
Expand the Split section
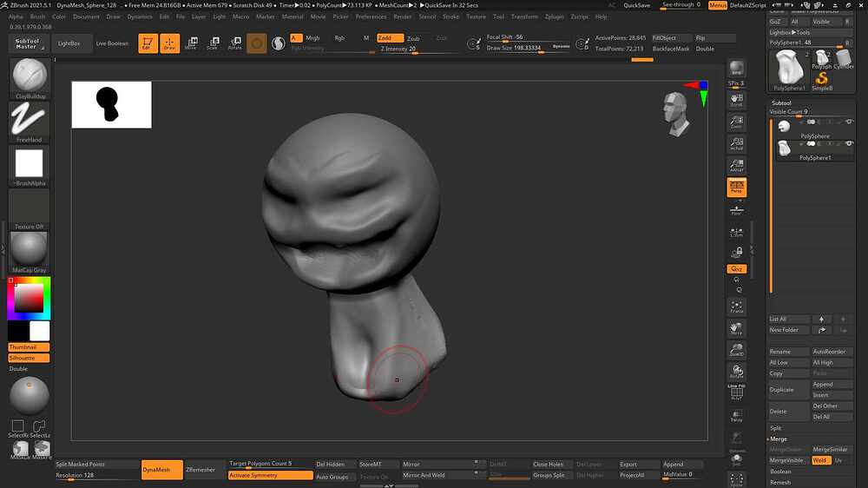(x=776, y=427)
